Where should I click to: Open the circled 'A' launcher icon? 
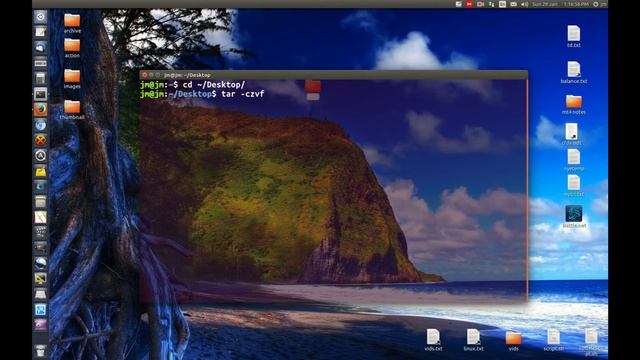(x=40, y=156)
